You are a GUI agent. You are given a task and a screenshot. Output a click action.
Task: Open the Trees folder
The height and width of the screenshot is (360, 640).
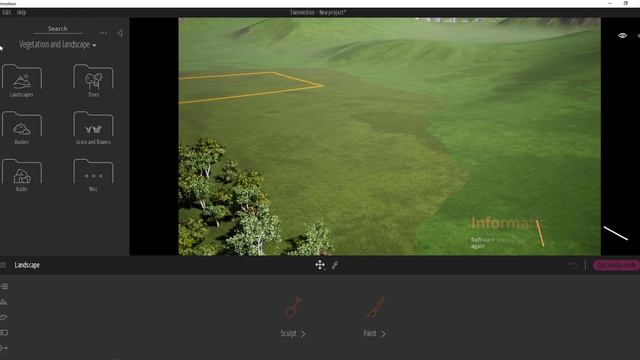tap(93, 81)
